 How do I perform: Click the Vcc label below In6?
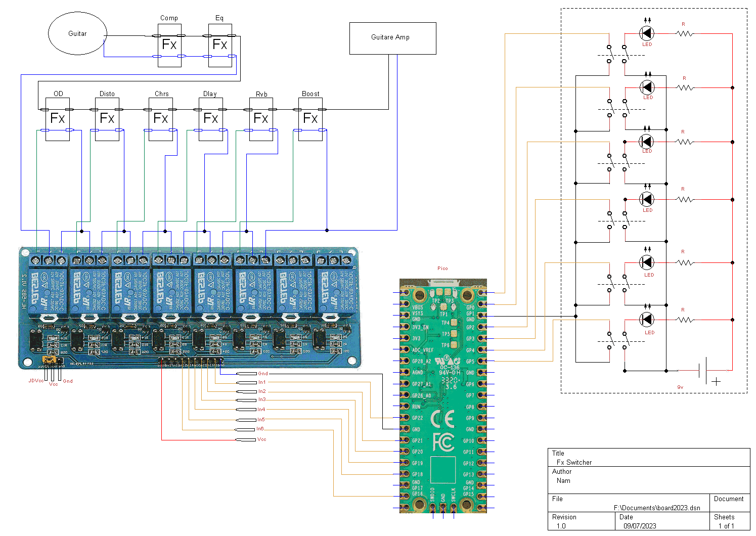pyautogui.click(x=261, y=439)
